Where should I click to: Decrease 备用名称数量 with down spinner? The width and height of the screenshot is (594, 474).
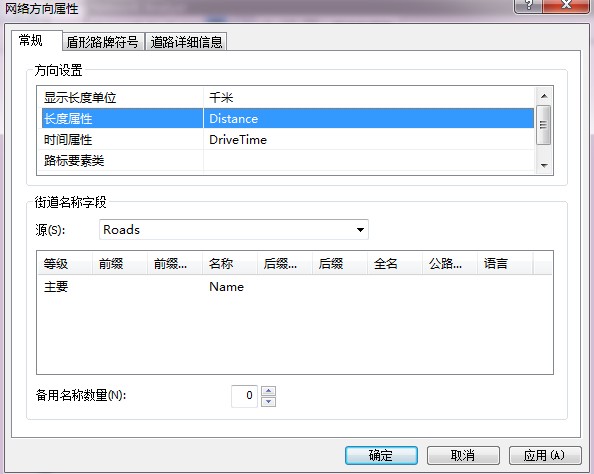click(x=269, y=402)
